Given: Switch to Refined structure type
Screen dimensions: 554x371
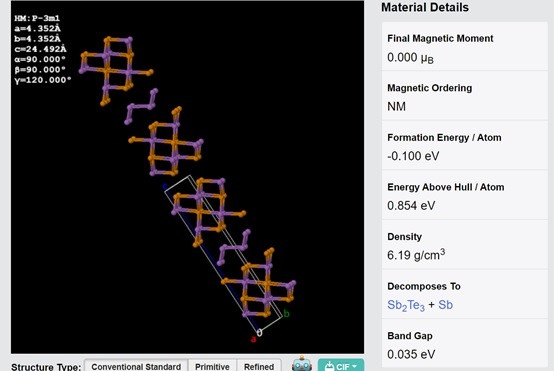Looking at the screenshot, I should pyautogui.click(x=259, y=366).
